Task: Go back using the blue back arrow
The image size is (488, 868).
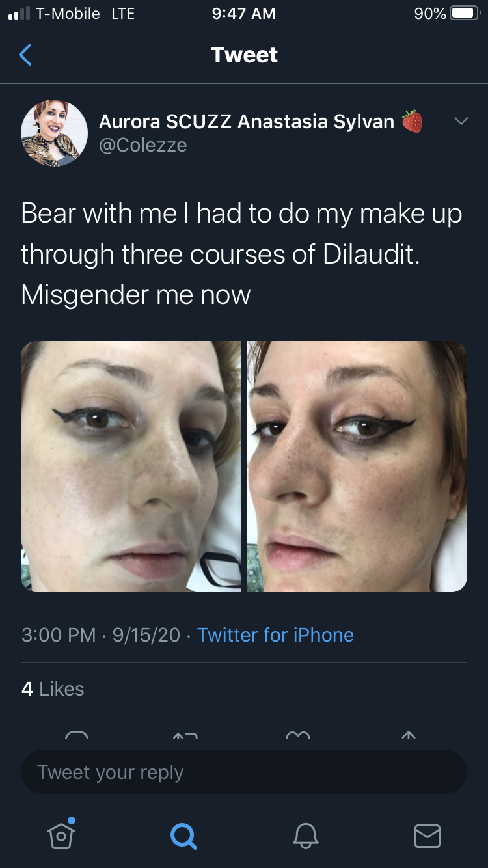Action: click(x=25, y=55)
